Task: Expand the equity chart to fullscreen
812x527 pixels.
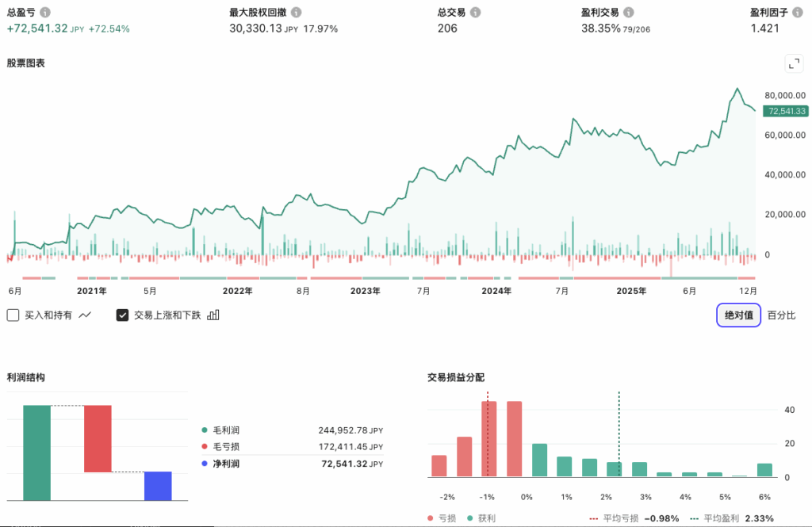Action: (793, 64)
